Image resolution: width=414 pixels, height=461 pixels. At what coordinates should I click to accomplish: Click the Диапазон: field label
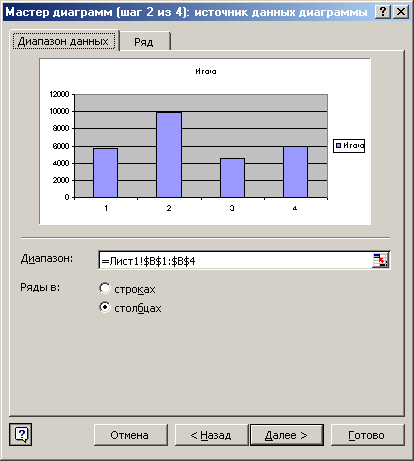click(47, 258)
